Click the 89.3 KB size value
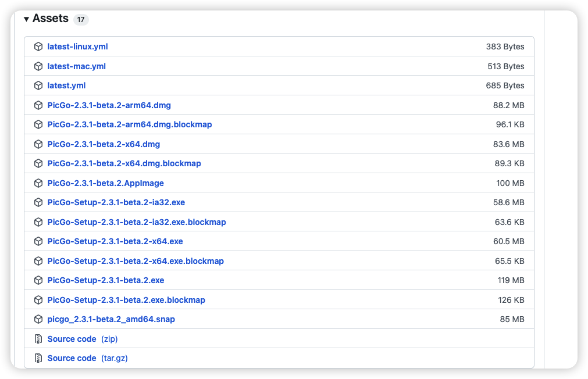This screenshot has width=588, height=379. pyautogui.click(x=509, y=163)
